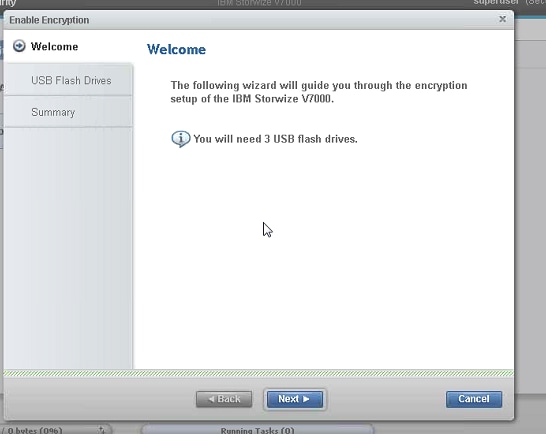Click the wizard description paragraph
The image size is (546, 434).
coord(319,92)
